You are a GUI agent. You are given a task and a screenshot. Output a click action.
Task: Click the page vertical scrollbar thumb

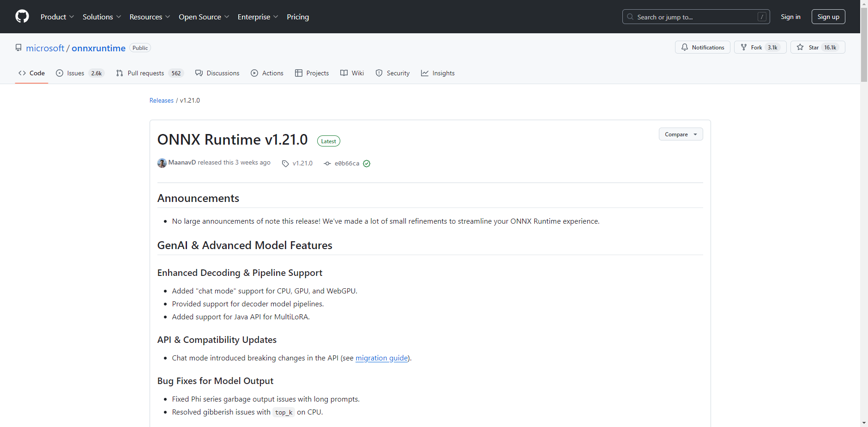tap(864, 45)
